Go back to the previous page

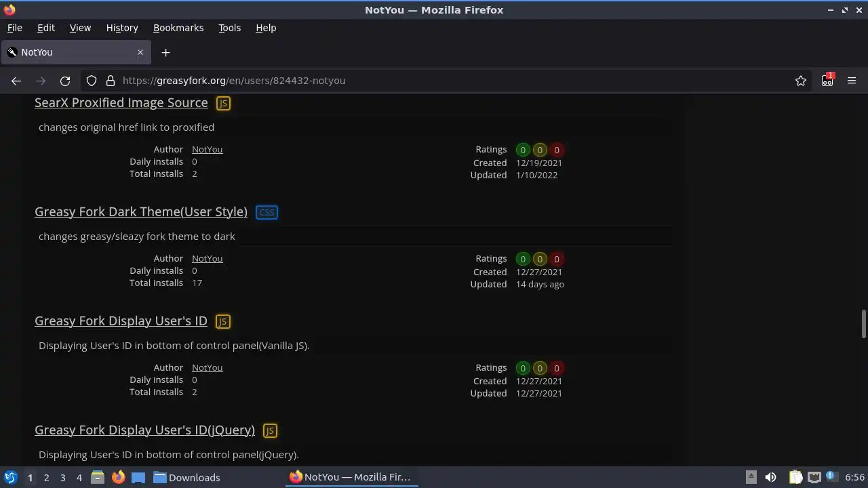(16, 81)
